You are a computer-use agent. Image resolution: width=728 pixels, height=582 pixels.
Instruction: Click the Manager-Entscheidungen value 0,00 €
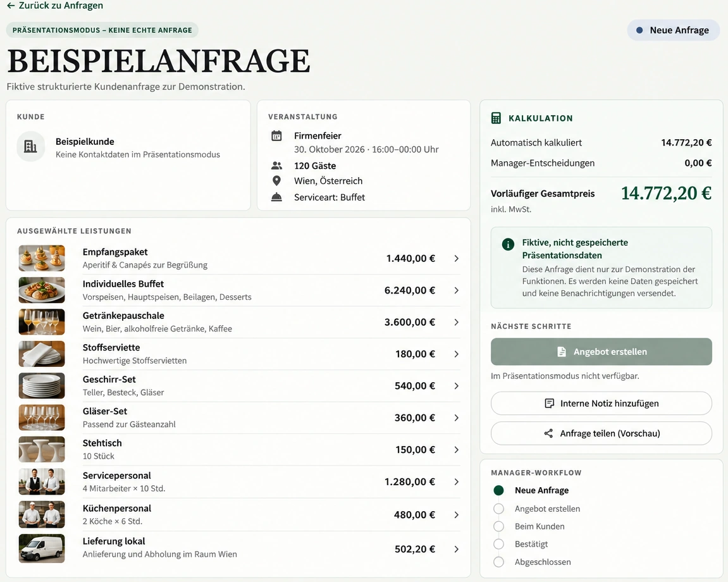tap(698, 163)
